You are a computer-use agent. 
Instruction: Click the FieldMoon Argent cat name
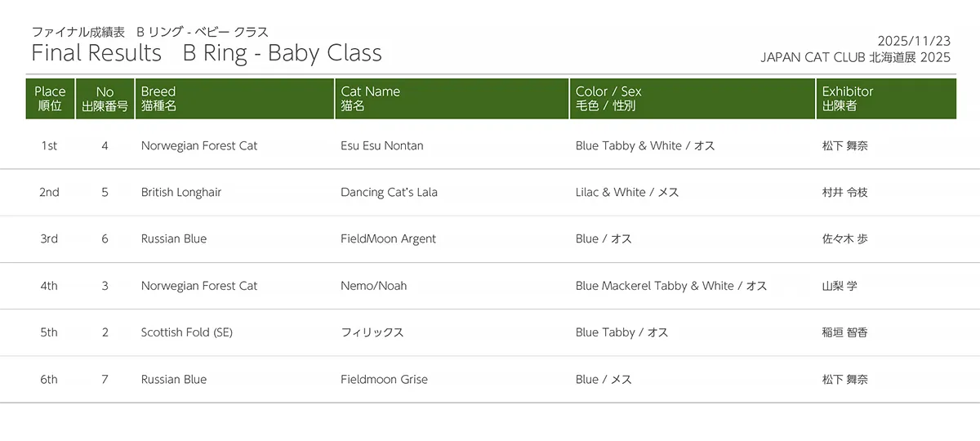pyautogui.click(x=388, y=239)
